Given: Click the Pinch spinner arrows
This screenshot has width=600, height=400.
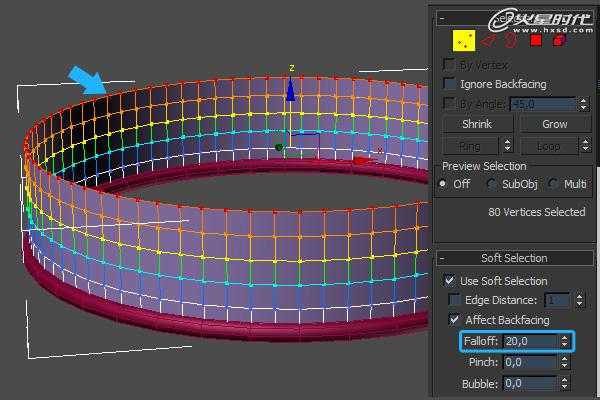Looking at the screenshot, I should (x=564, y=362).
